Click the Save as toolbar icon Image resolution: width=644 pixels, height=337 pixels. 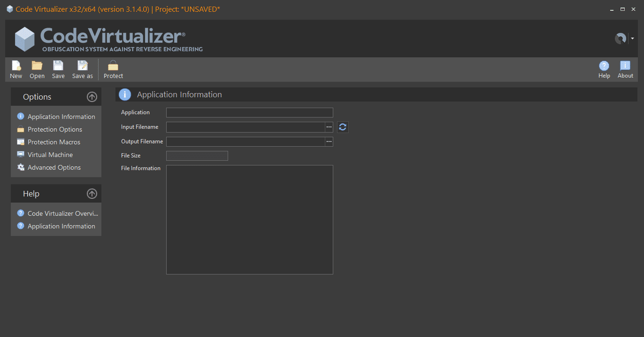coord(83,66)
